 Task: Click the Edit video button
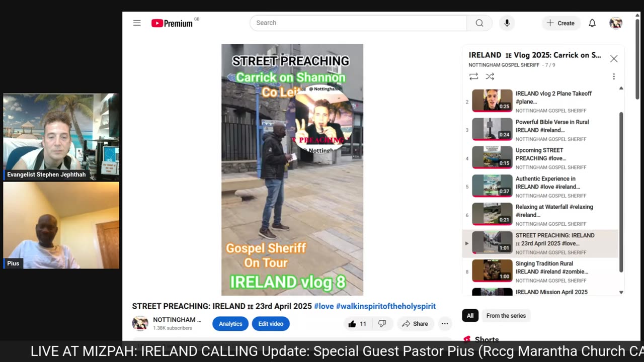click(x=271, y=324)
